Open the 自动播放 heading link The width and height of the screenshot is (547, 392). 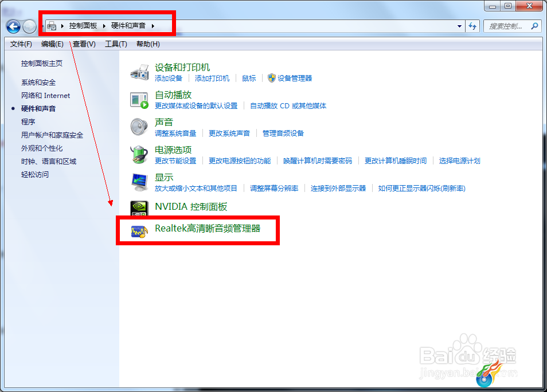pyautogui.click(x=173, y=95)
